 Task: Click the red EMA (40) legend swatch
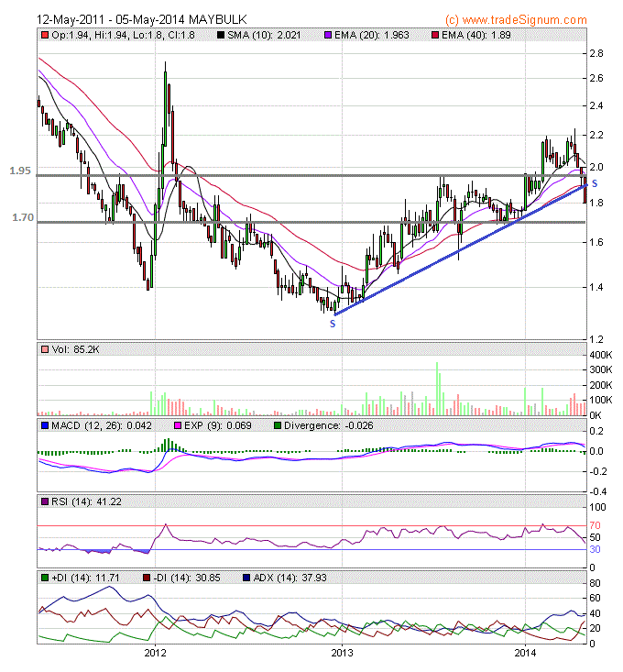[435, 35]
